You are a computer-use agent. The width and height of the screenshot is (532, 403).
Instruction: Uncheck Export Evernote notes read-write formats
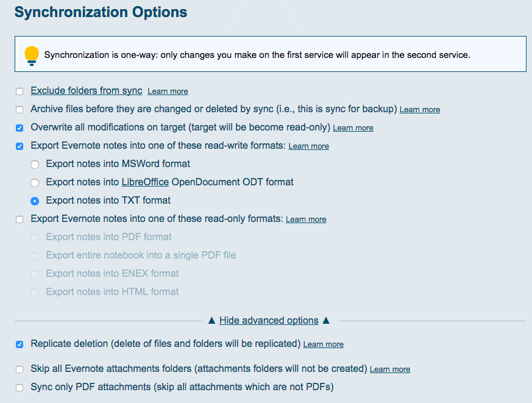(20, 146)
